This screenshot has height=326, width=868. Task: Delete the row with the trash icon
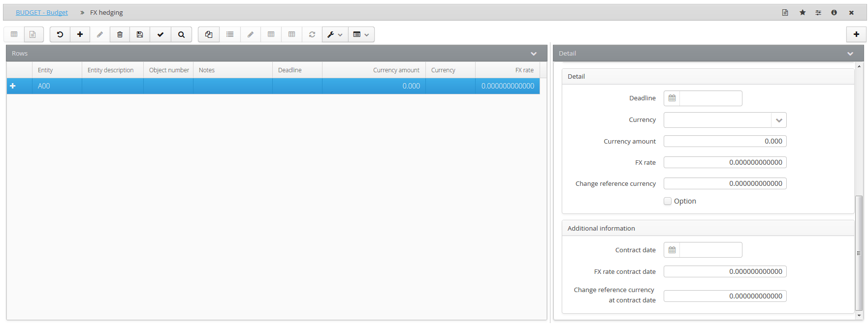[120, 34]
